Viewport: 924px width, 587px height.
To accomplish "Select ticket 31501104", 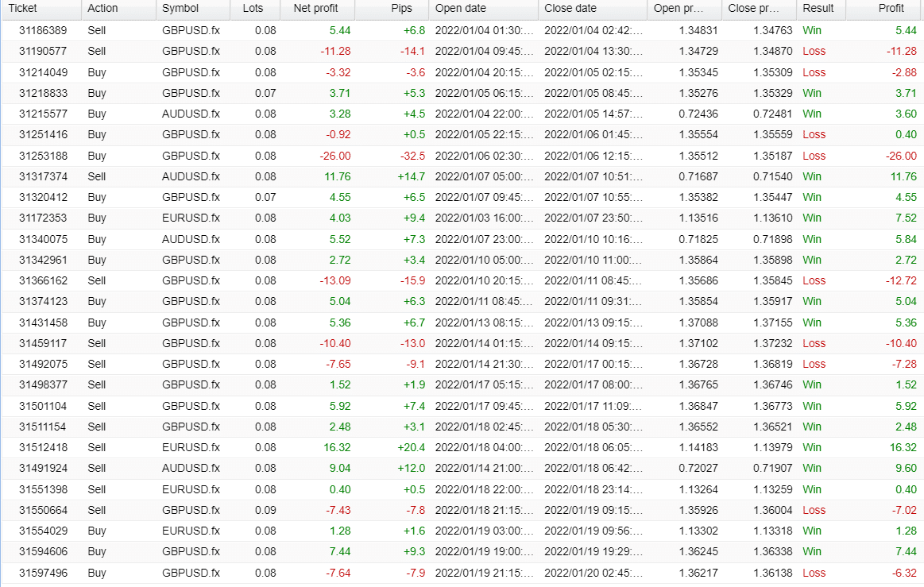I will (43, 406).
